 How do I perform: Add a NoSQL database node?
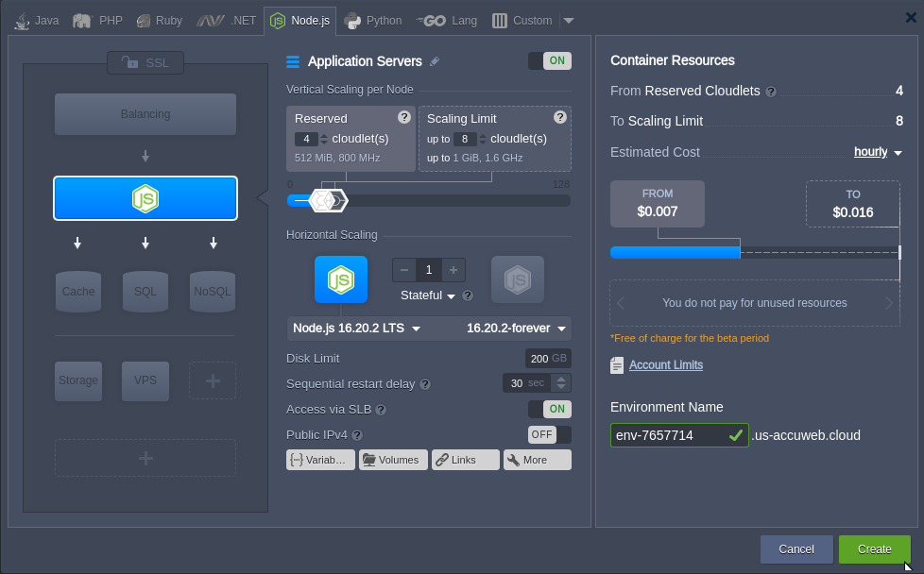pos(213,291)
